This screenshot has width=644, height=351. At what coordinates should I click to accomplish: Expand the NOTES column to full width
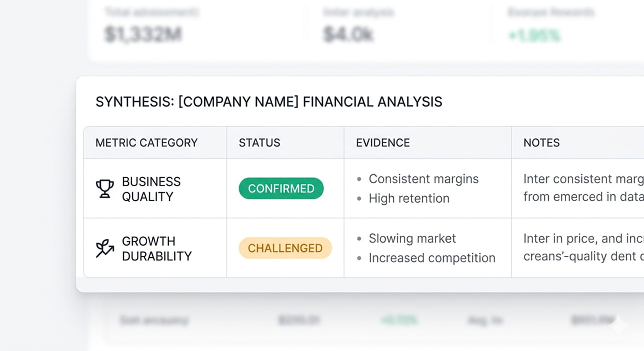(x=541, y=143)
